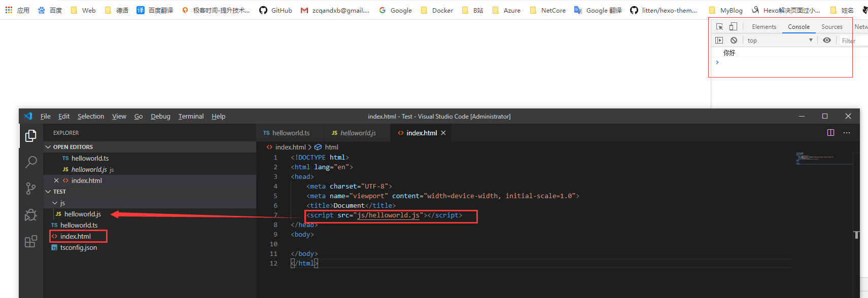The height and width of the screenshot is (298, 868).
Task: Collapse the OPEN EDITORS section
Action: click(x=48, y=147)
